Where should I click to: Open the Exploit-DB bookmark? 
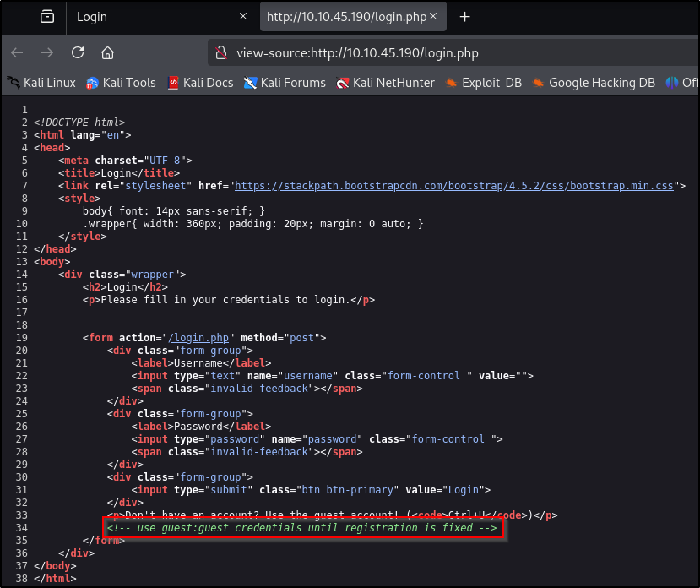click(x=484, y=82)
